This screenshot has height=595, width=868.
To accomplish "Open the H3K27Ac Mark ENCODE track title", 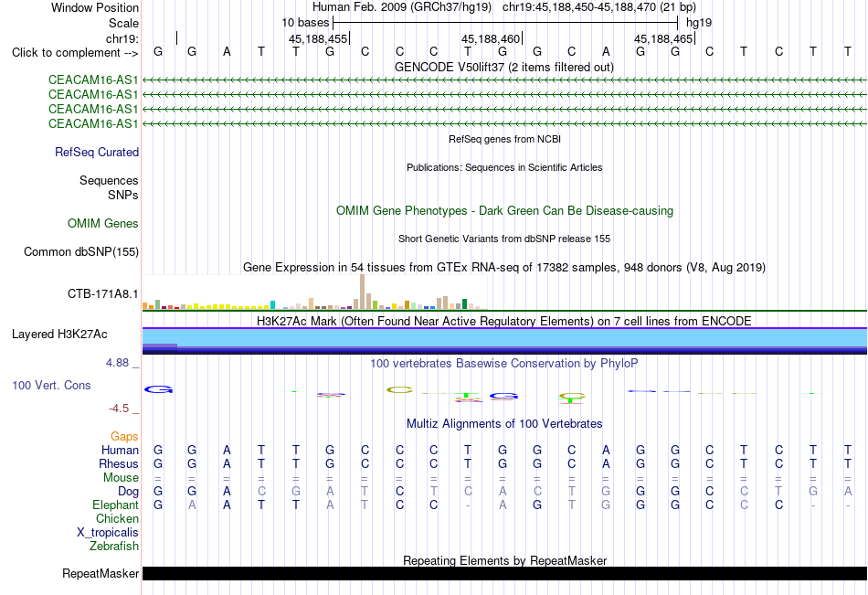I will tap(503, 322).
